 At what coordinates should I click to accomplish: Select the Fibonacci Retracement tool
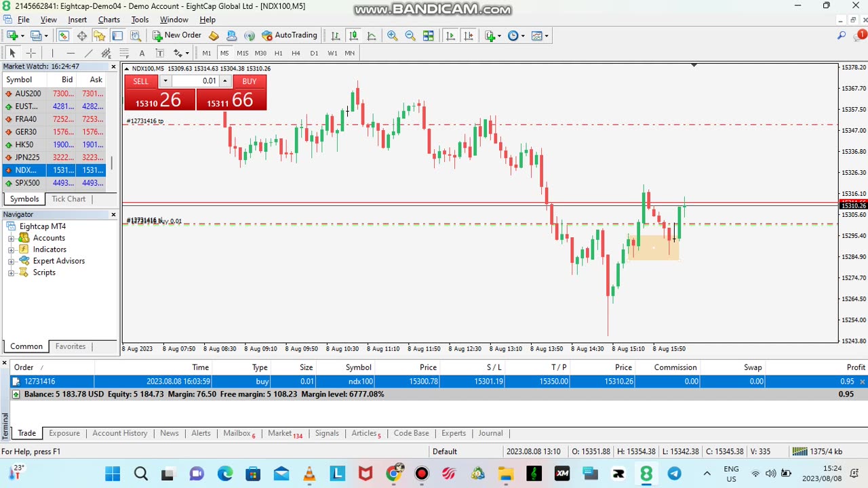(124, 53)
